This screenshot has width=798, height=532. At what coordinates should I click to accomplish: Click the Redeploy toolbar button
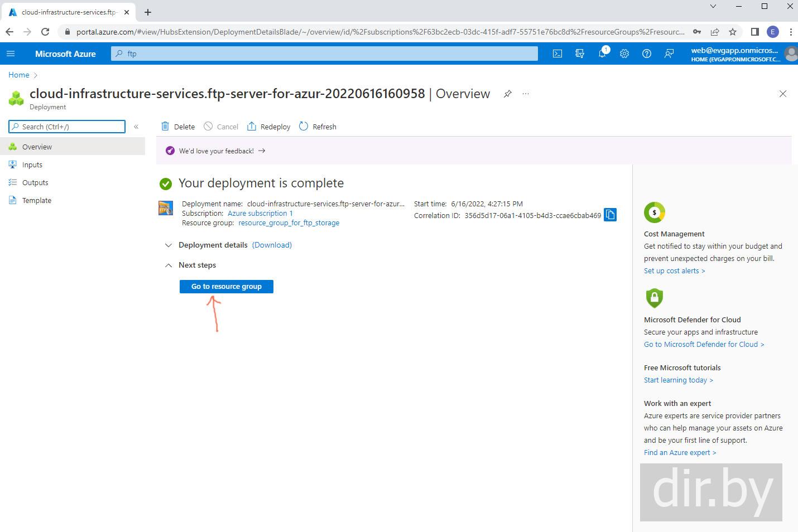(x=269, y=127)
